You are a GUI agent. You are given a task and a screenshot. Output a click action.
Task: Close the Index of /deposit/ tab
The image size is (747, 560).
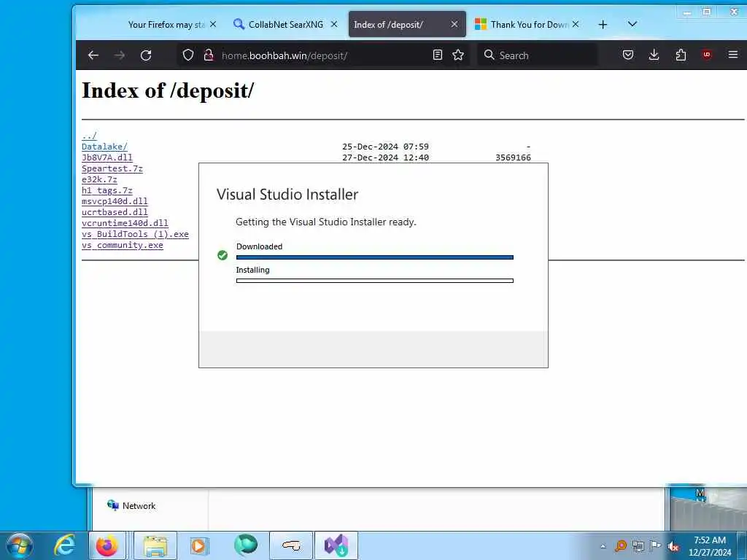(x=454, y=24)
